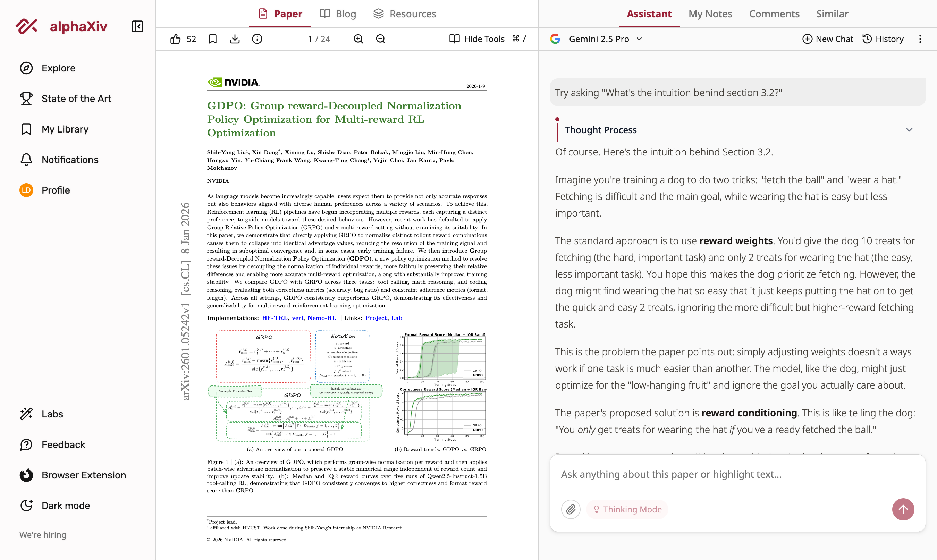Toggle Thinking Mode in the chat box

[627, 509]
